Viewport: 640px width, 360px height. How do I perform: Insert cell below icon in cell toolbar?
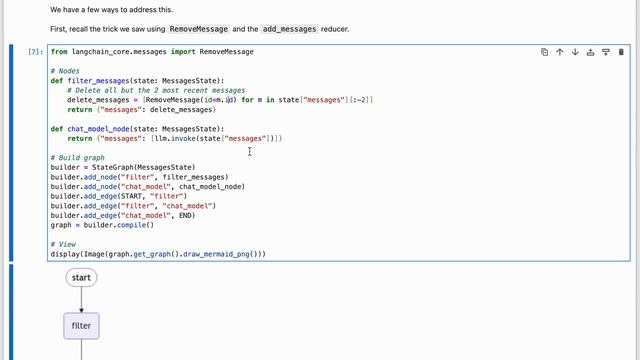click(606, 52)
